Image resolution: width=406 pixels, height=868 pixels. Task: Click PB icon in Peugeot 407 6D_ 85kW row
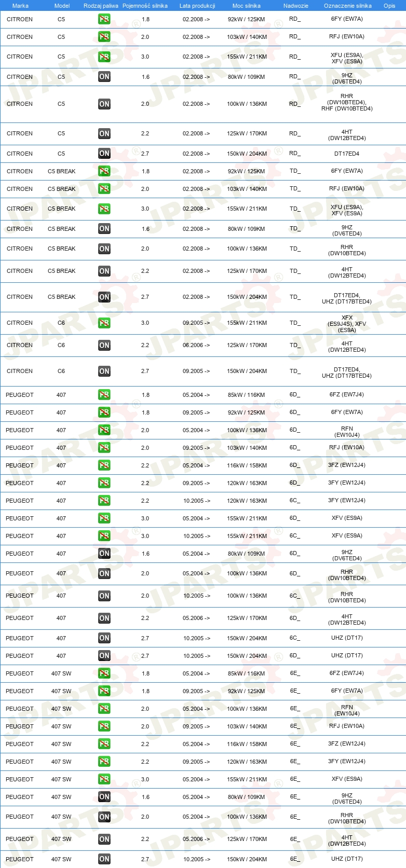pos(104,395)
